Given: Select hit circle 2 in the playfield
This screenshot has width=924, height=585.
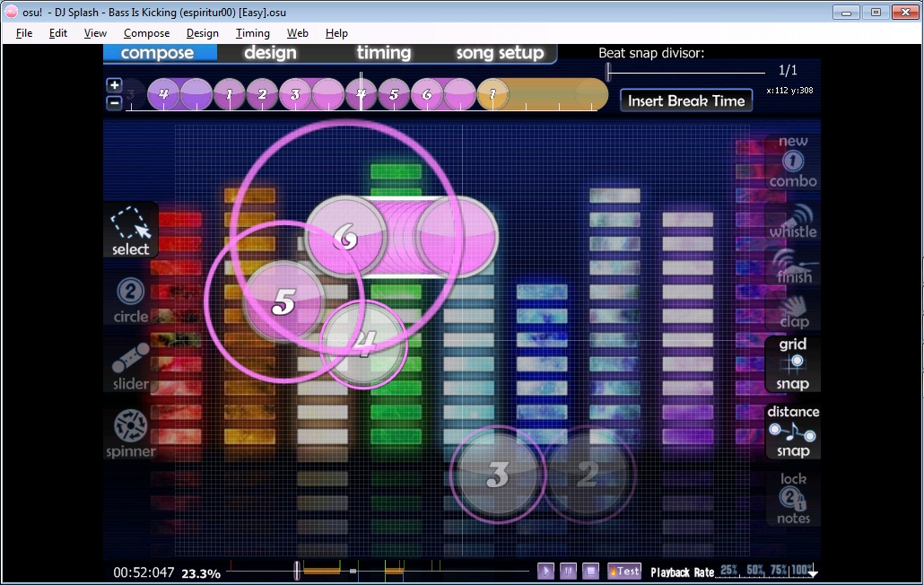Looking at the screenshot, I should click(588, 475).
